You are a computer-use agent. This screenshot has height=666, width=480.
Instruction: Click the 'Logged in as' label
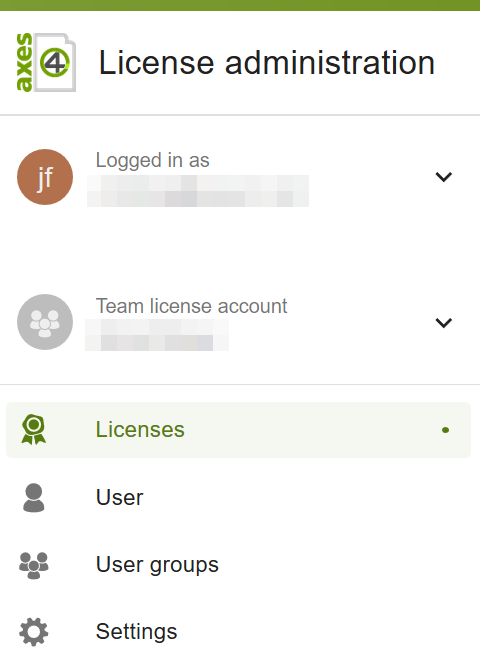tap(152, 161)
